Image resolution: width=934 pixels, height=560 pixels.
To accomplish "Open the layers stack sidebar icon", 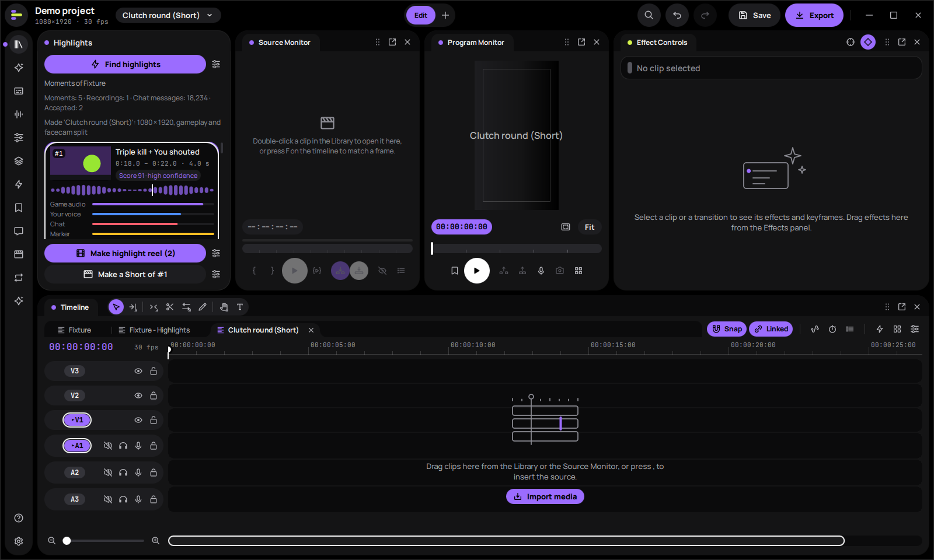I will pos(19,161).
